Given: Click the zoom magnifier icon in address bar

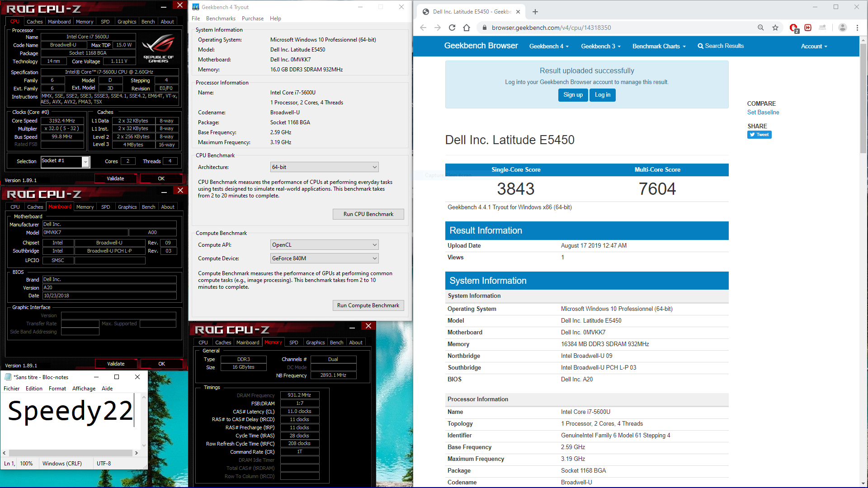Looking at the screenshot, I should (x=761, y=28).
